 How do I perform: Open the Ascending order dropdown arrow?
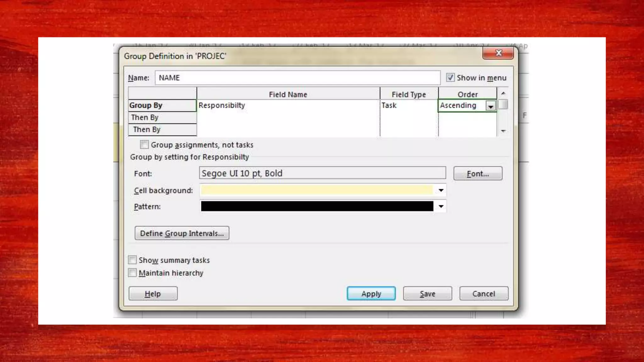[x=491, y=106]
